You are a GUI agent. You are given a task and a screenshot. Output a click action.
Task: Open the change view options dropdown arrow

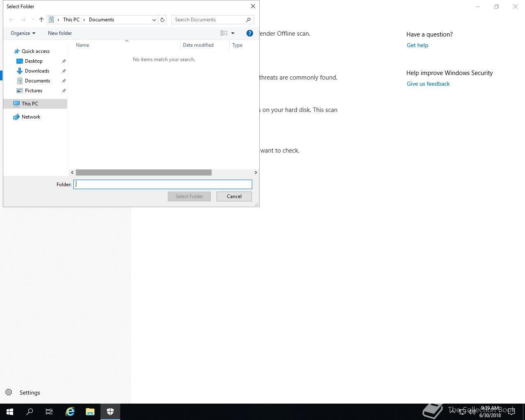(x=233, y=33)
